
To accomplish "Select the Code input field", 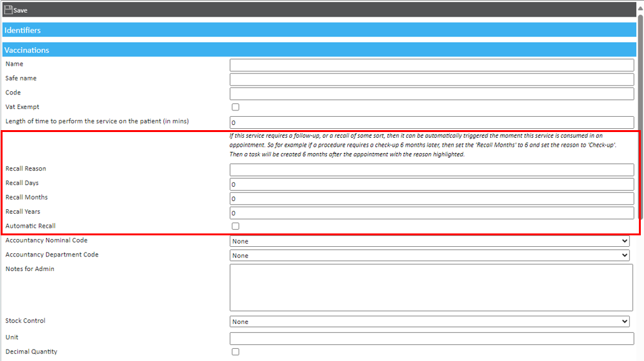I will tap(431, 94).
